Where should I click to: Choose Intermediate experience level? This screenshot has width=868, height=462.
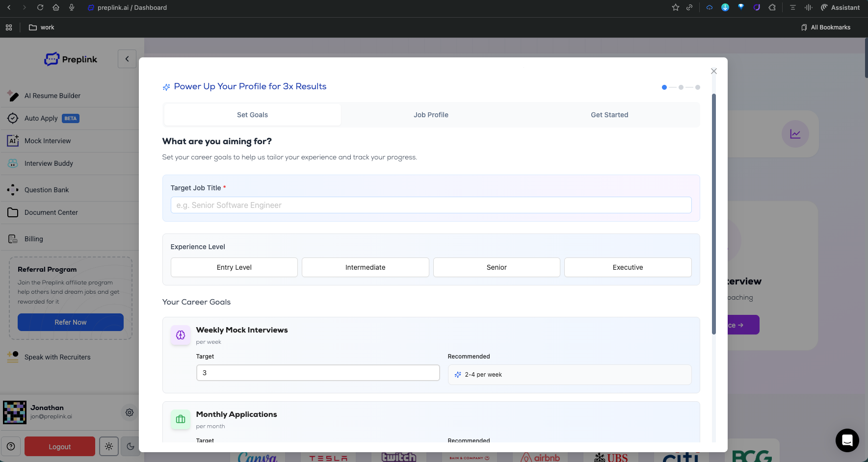click(x=366, y=267)
